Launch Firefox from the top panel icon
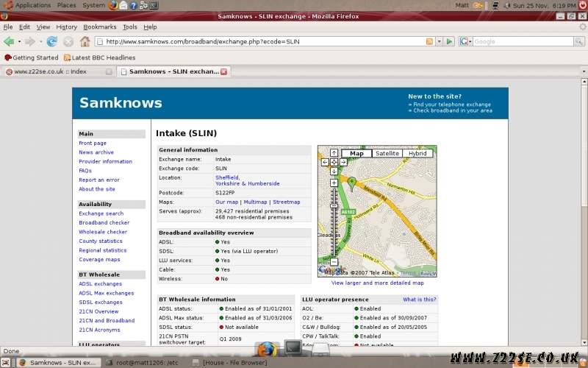Screen dimensions: 588x368 click(x=113, y=5)
